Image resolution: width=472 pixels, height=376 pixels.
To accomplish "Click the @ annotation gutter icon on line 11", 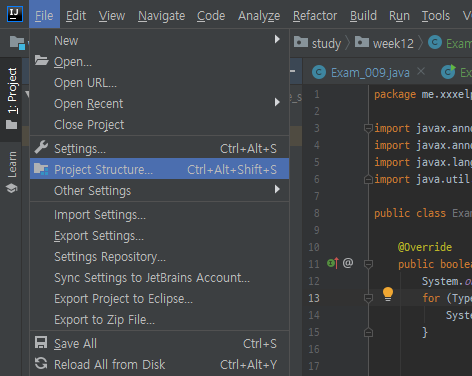I will [x=348, y=263].
